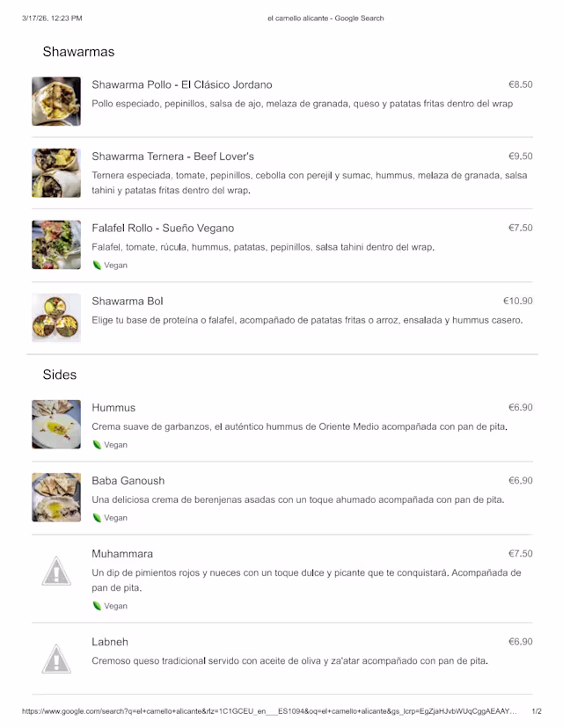Open the Hummus dish photo thumbnail
This screenshot has height=728, width=563.
(x=56, y=425)
